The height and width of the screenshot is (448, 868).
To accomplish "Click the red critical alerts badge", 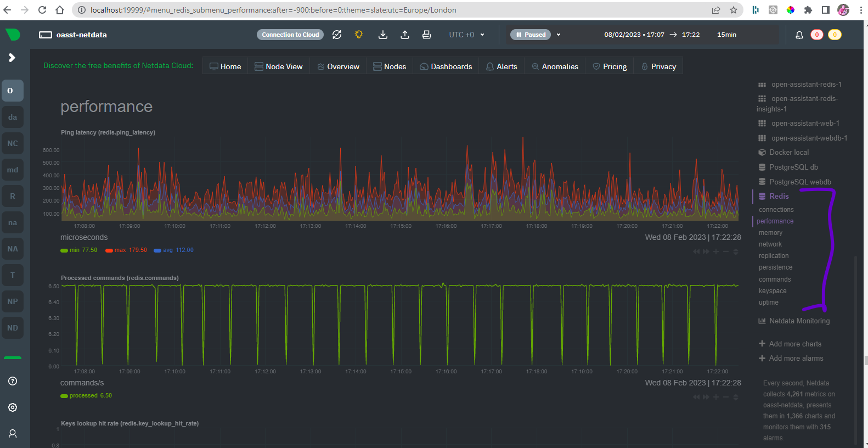I will coord(817,35).
